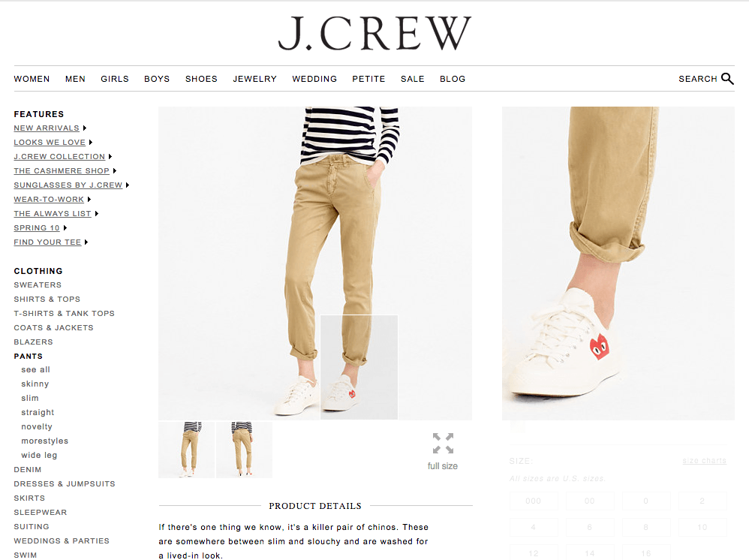Click arrow beside Spring 10
Screen dimensions: 749x560
(x=65, y=228)
